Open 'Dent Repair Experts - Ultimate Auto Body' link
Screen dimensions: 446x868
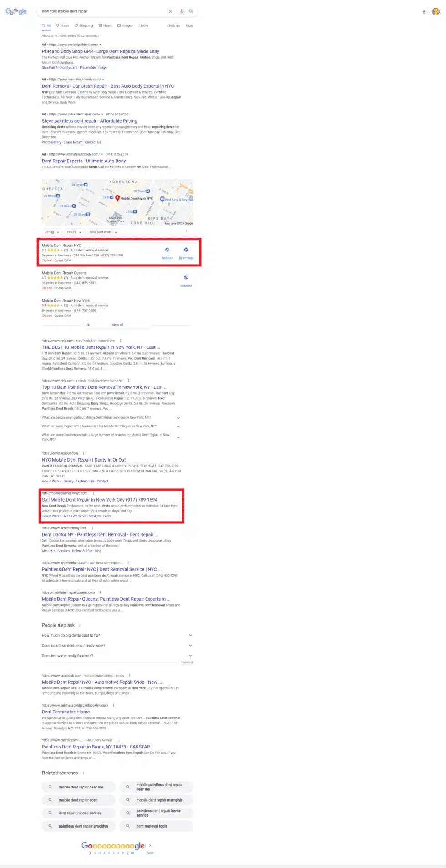coord(84,161)
